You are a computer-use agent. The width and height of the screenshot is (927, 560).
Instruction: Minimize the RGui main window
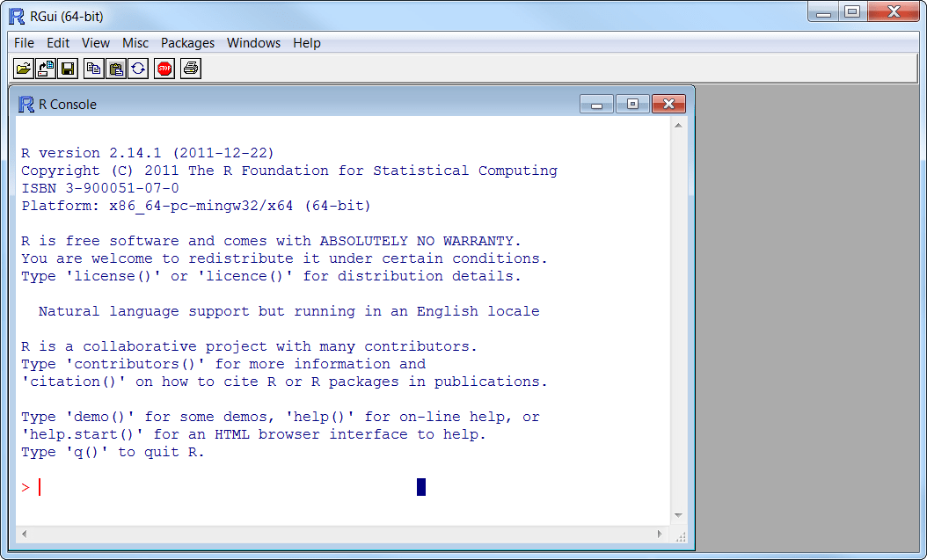pos(823,11)
